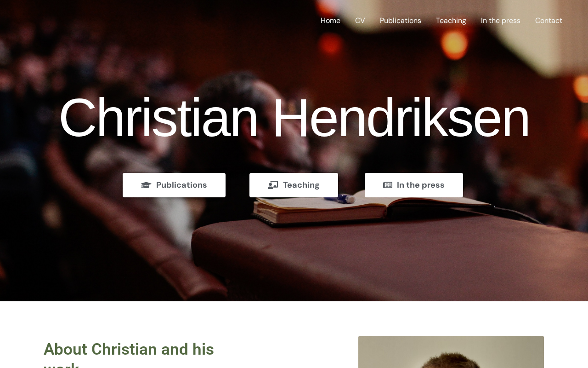Click the About Christian and his work heading
Image resolution: width=588 pixels, height=368 pixels.
click(129, 354)
